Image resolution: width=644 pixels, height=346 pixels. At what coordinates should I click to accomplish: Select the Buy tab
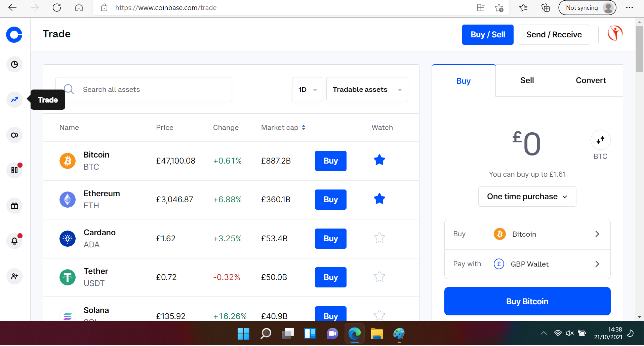[464, 81]
